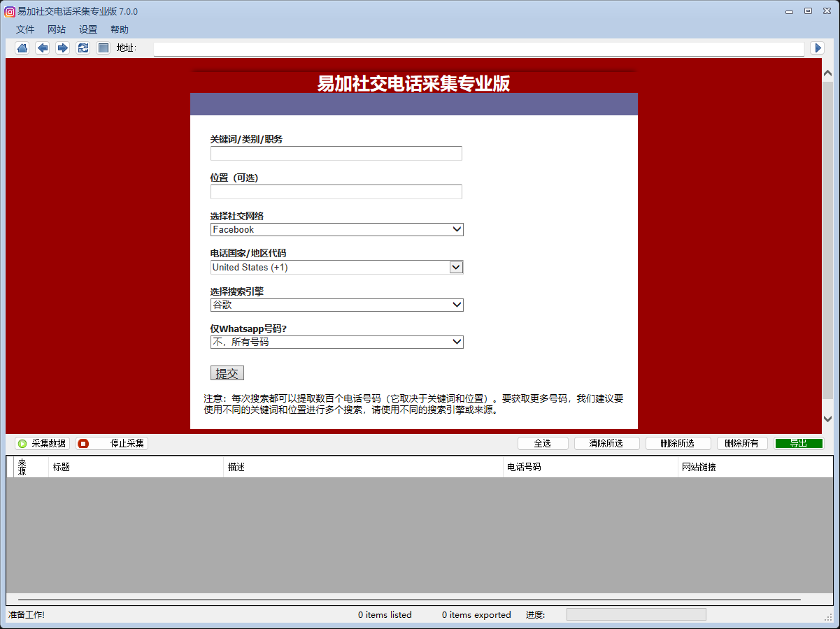Click the 位置 (可选) input field
The width and height of the screenshot is (840, 629).
[x=336, y=191]
